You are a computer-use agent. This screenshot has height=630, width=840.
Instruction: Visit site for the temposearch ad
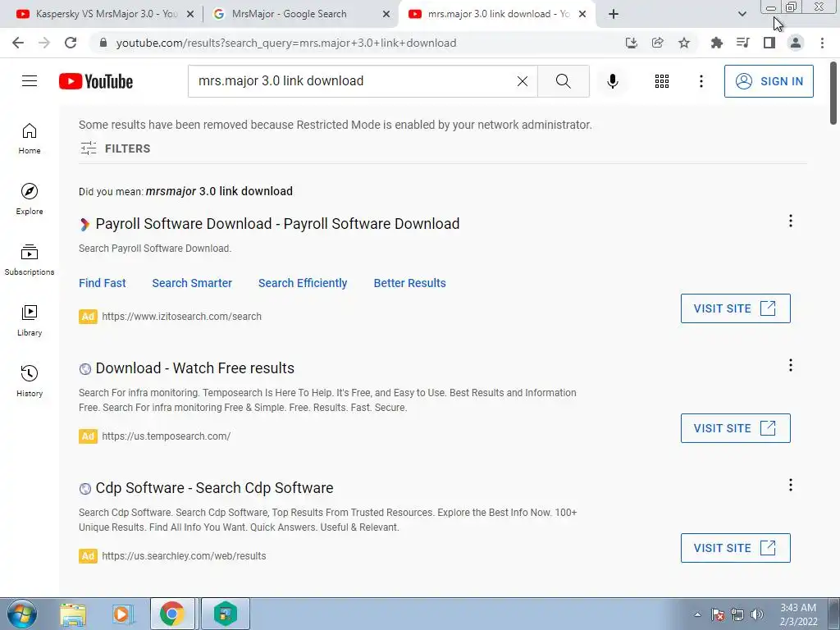coord(736,428)
